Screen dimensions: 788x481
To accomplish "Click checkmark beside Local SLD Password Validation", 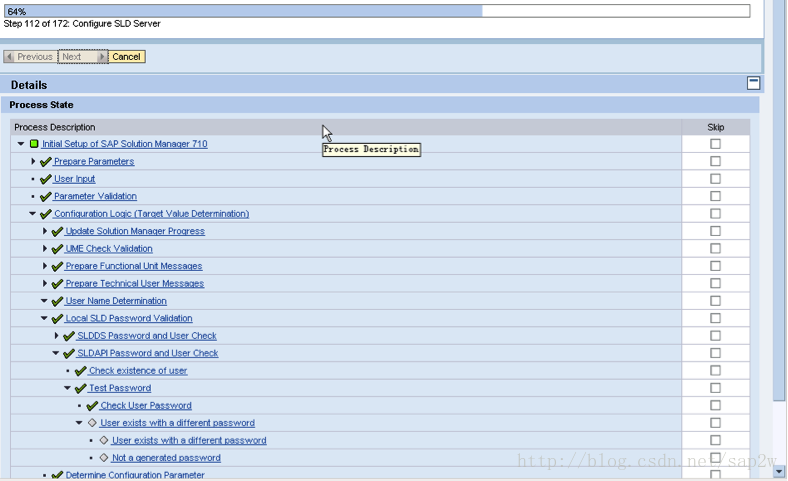I will click(57, 319).
